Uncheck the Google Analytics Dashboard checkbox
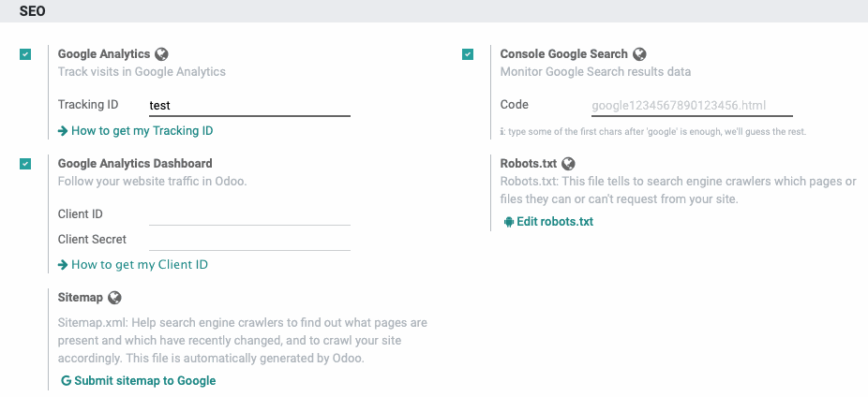This screenshot has height=397, width=868. point(25,164)
